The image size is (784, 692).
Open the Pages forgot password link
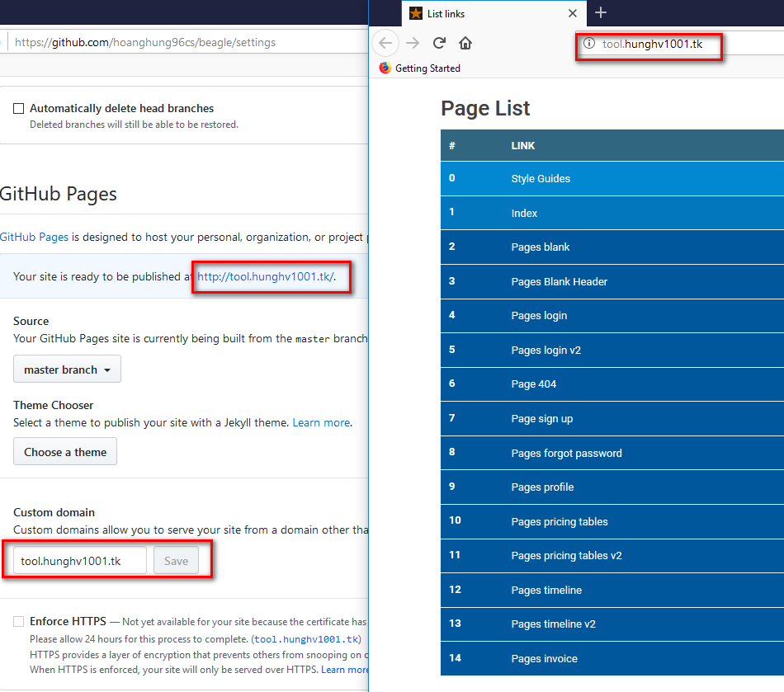coord(566,453)
